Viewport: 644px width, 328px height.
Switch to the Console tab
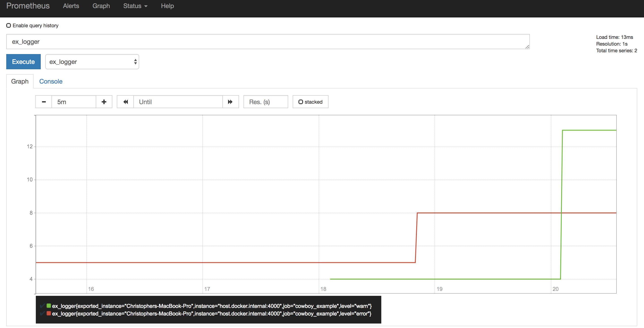click(x=51, y=81)
